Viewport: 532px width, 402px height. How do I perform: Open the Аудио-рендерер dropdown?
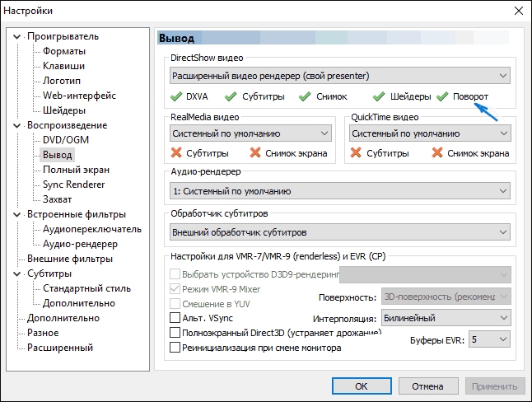(x=339, y=191)
